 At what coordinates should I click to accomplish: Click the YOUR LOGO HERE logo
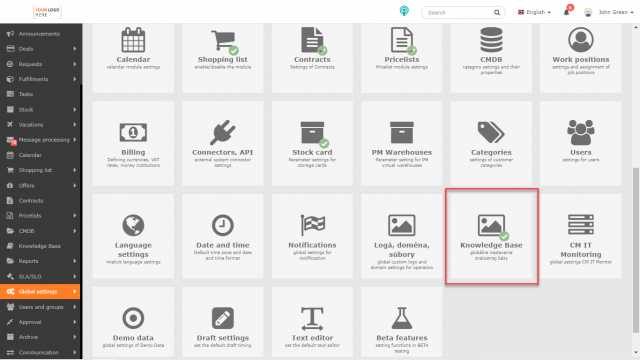click(x=47, y=12)
